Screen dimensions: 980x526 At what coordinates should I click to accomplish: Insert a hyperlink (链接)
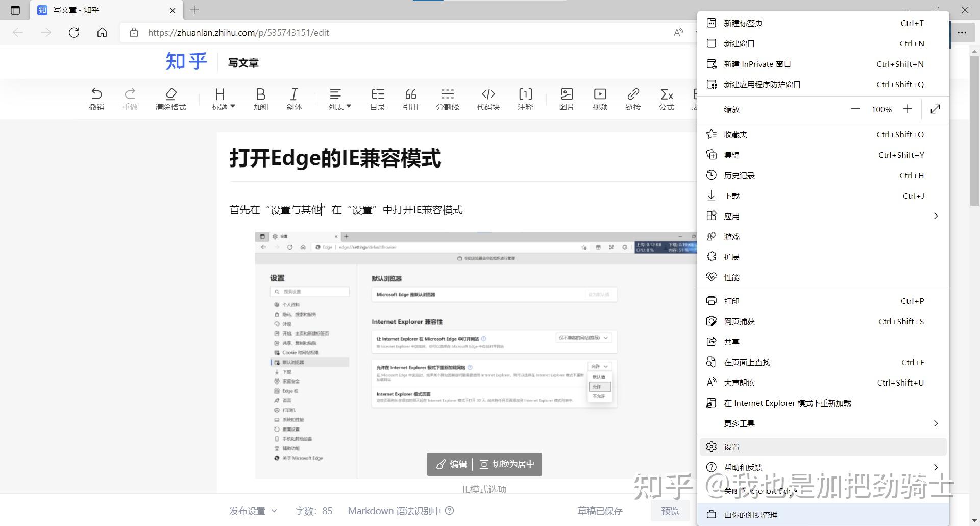(633, 99)
